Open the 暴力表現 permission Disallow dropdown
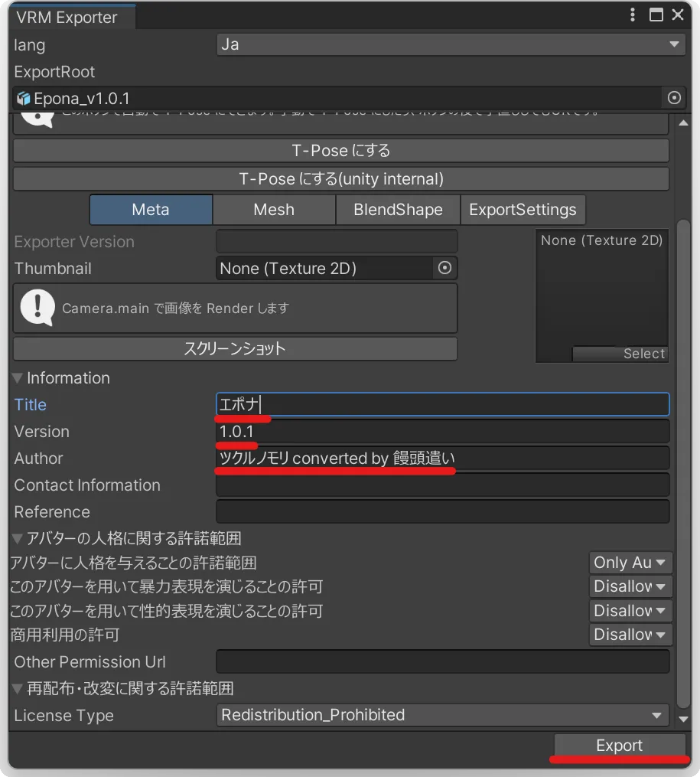The height and width of the screenshot is (777, 700). [630, 586]
